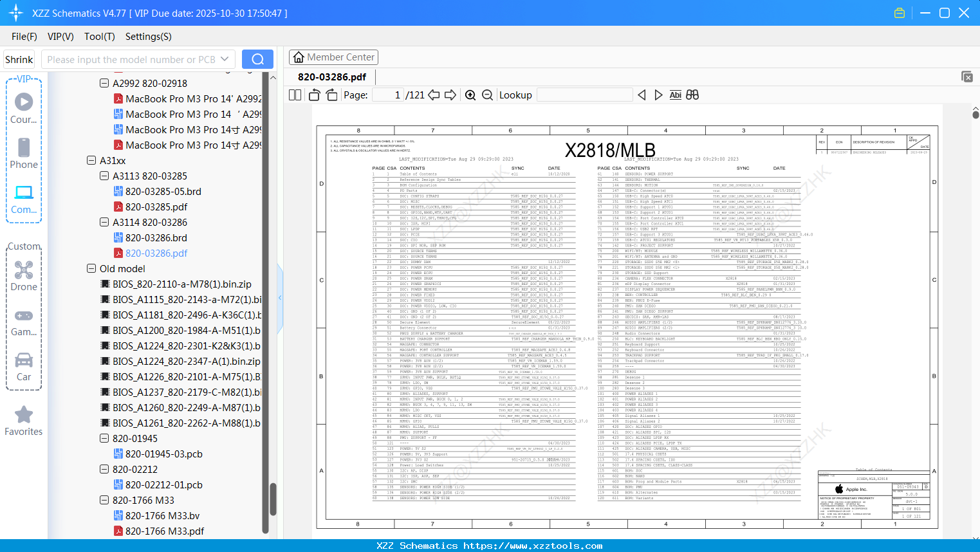Viewport: 980px width, 552px height.
Task: Click the XZZ Schematics app logo
Action: (16, 13)
